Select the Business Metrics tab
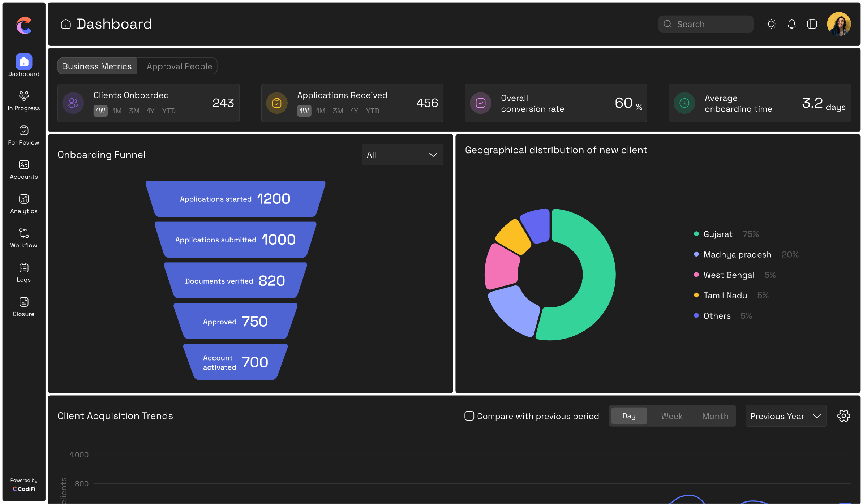863x504 pixels. 97,66
